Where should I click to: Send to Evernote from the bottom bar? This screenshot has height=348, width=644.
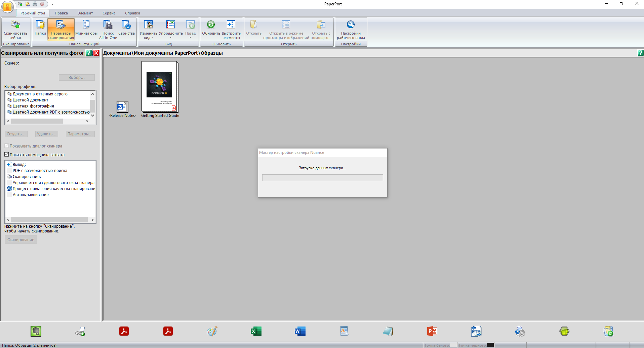click(36, 332)
